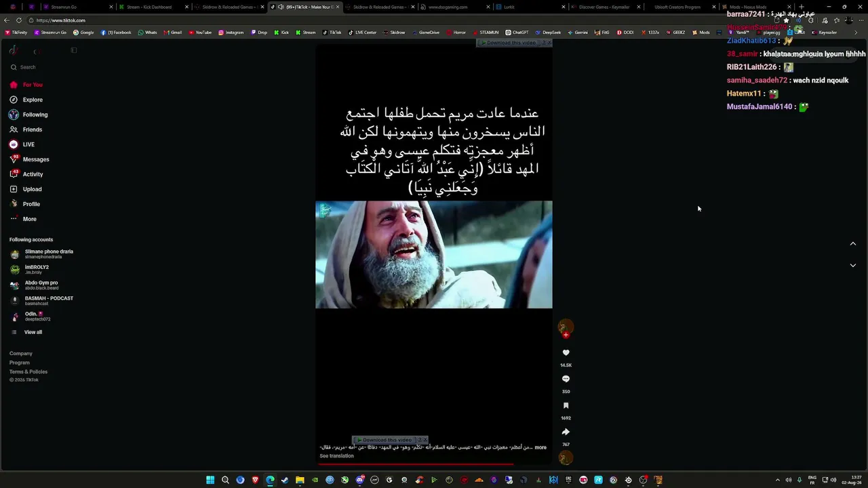Like the video with heart icon
The image size is (868, 488).
(566, 352)
